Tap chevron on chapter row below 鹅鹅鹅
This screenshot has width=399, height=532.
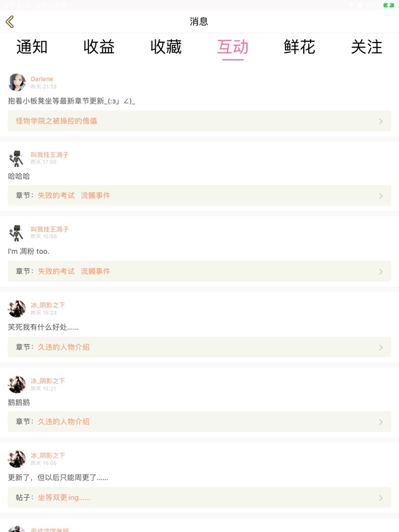(380, 422)
